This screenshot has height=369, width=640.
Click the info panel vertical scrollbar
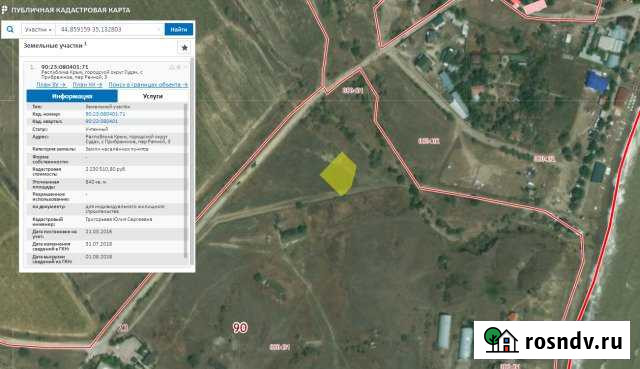click(x=186, y=181)
